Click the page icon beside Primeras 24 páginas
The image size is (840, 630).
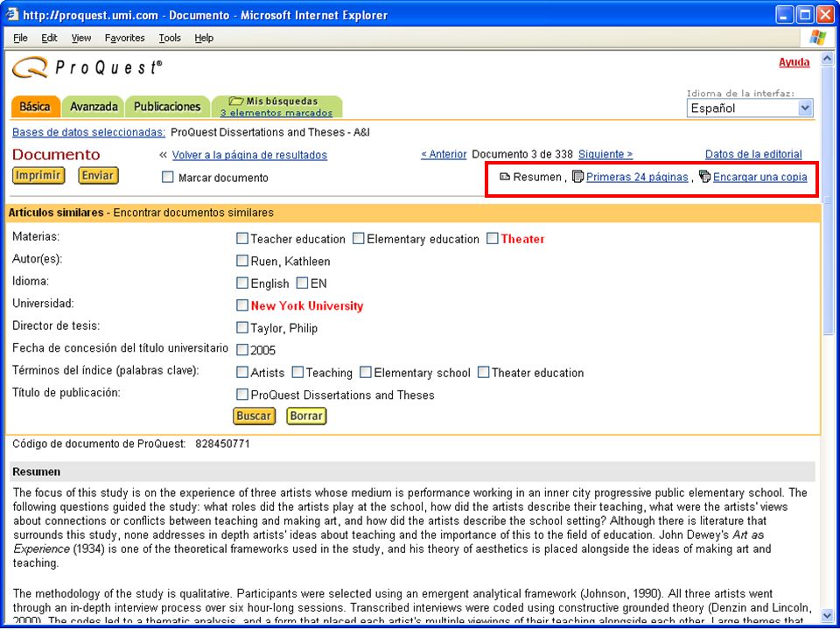(577, 177)
